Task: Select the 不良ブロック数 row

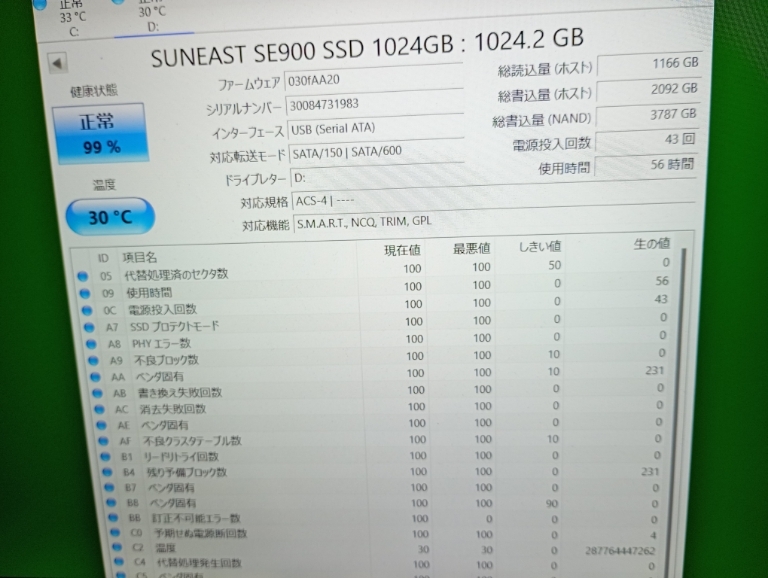Action: (x=380, y=357)
